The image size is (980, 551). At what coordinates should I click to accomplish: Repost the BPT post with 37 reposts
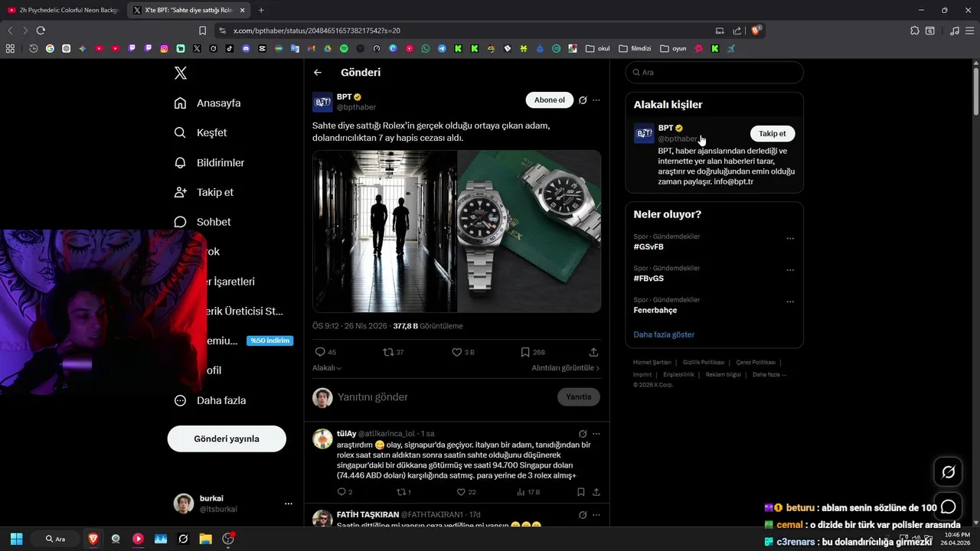point(393,352)
